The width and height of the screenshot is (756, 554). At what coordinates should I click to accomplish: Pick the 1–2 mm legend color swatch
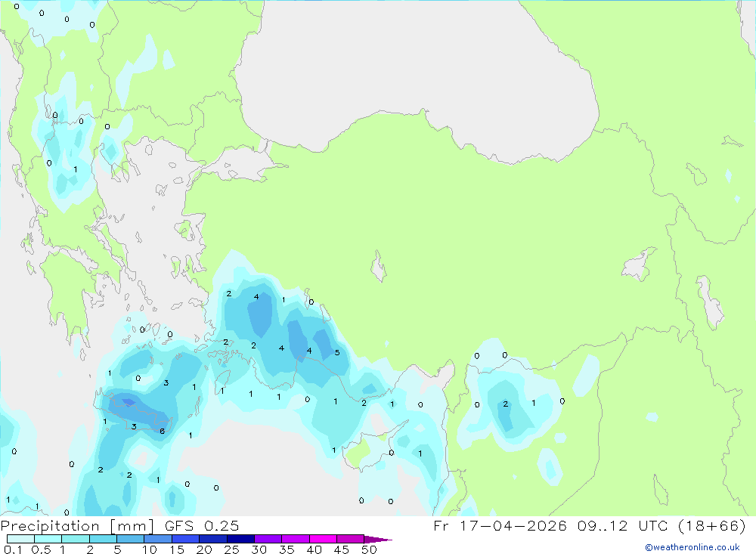click(76, 539)
